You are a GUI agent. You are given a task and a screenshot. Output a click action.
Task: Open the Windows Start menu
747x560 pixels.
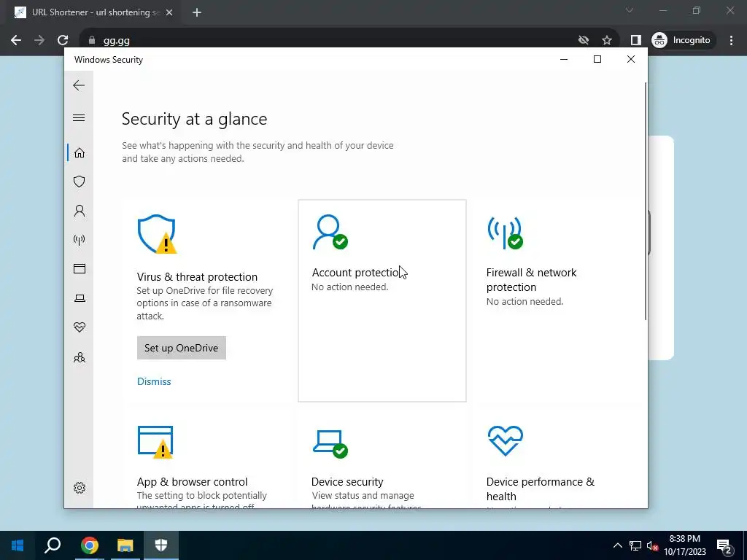18,545
